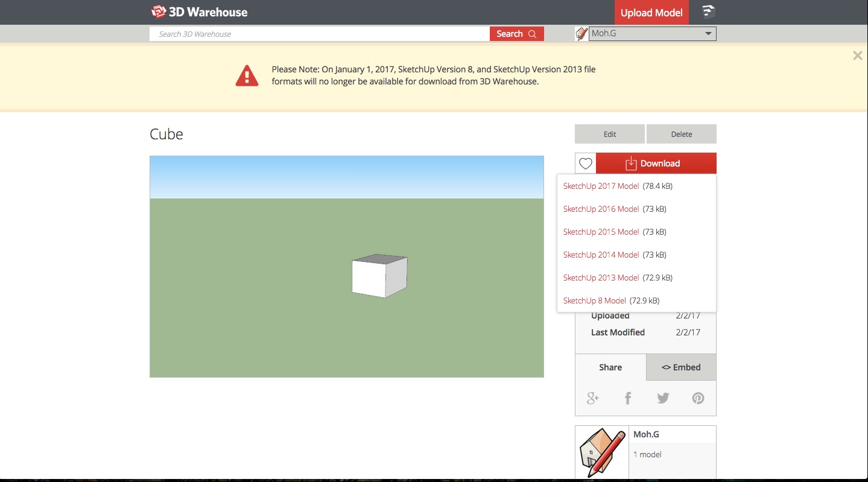Open the Moh.G account dropdown

708,34
